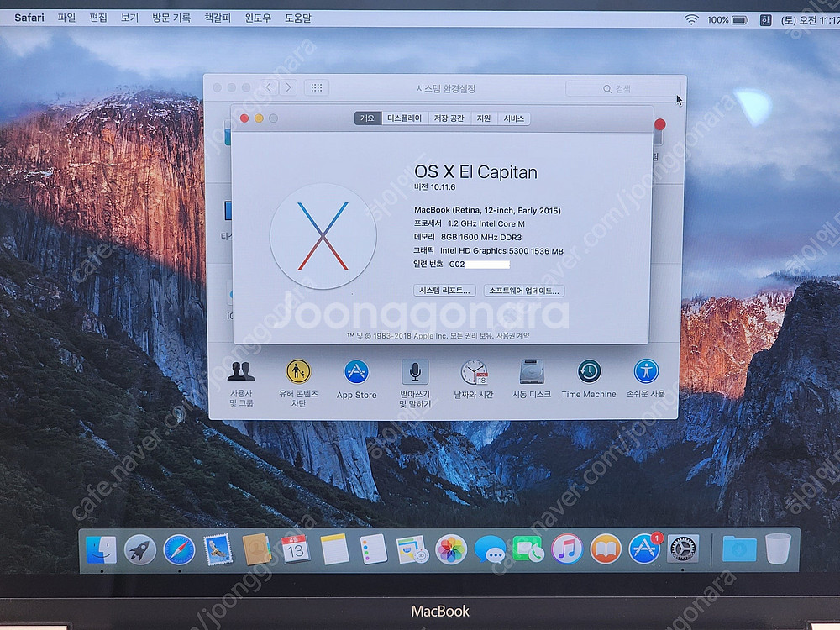Image resolution: width=840 pixels, height=630 pixels.
Task: Open Reminders list icon in Dock
Action: 374,549
